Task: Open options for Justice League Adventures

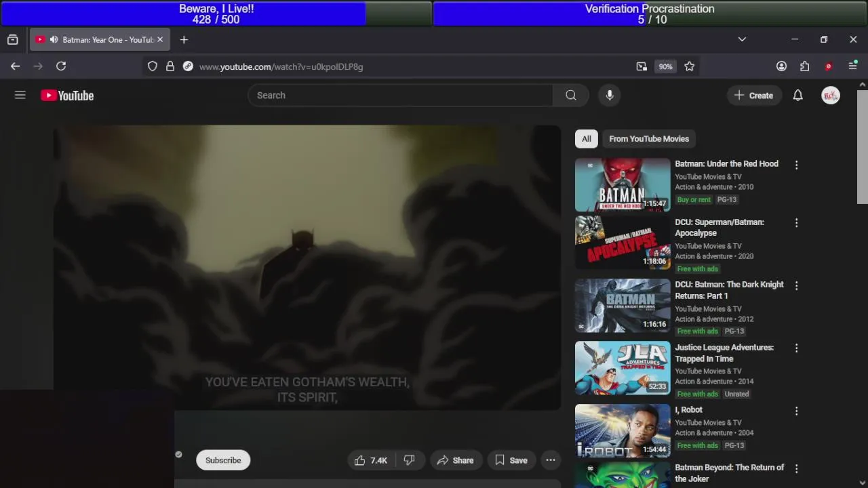Action: pos(797,348)
